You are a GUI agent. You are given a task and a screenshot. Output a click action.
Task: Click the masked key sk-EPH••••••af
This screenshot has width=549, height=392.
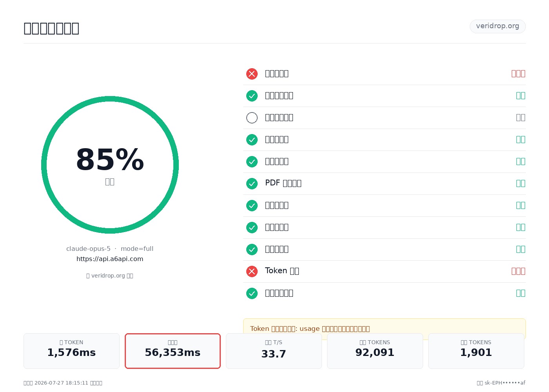(505, 383)
